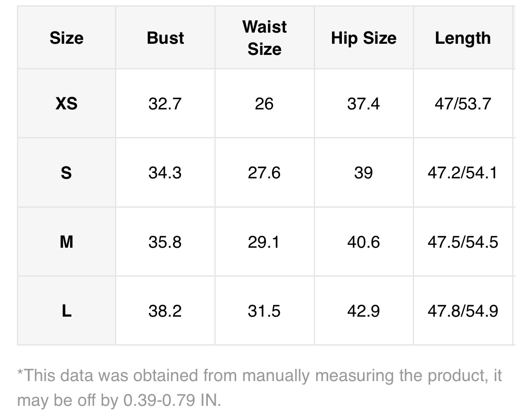
Task: Select the S hip value 39
Action: [x=363, y=173]
